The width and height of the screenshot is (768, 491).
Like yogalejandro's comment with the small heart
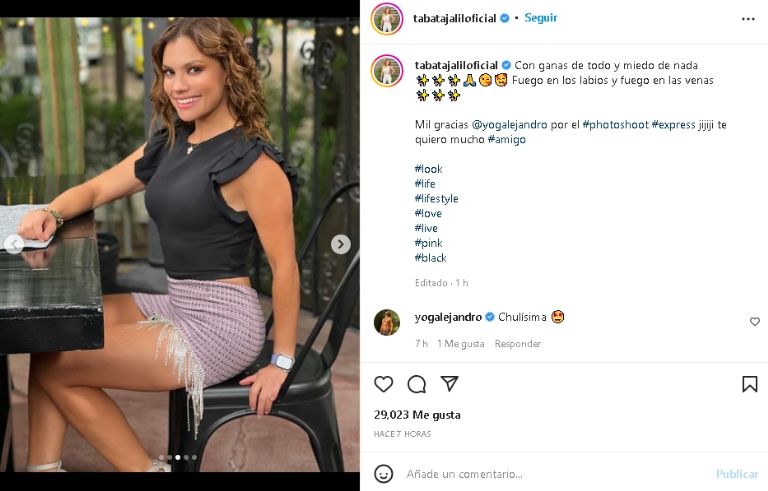pyautogui.click(x=754, y=322)
